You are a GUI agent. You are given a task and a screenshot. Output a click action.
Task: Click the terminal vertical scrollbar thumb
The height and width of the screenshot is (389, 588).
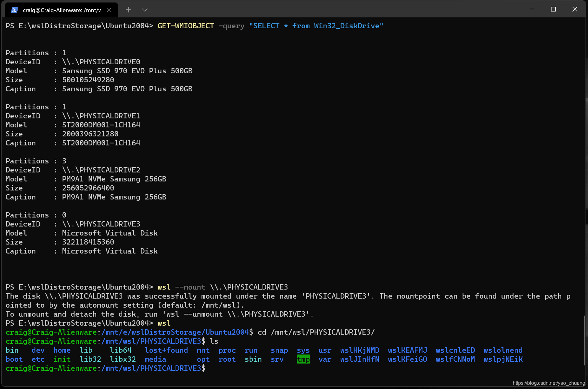pyautogui.click(x=585, y=340)
